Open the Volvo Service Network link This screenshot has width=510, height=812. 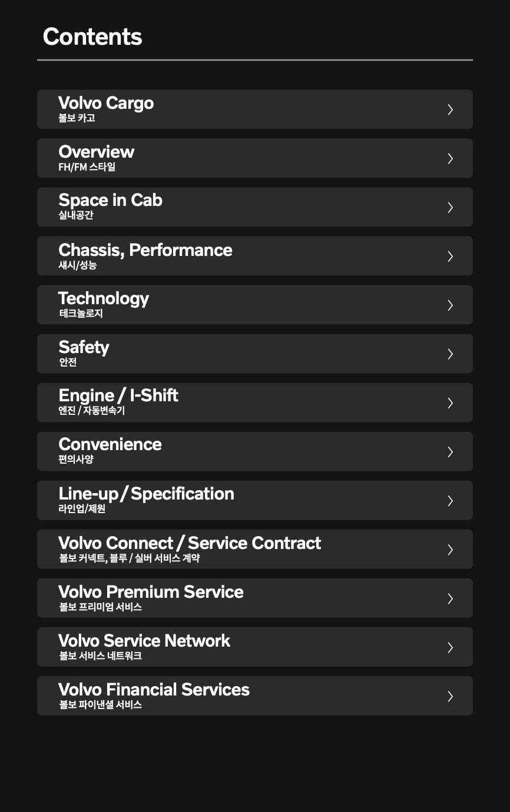click(x=144, y=641)
